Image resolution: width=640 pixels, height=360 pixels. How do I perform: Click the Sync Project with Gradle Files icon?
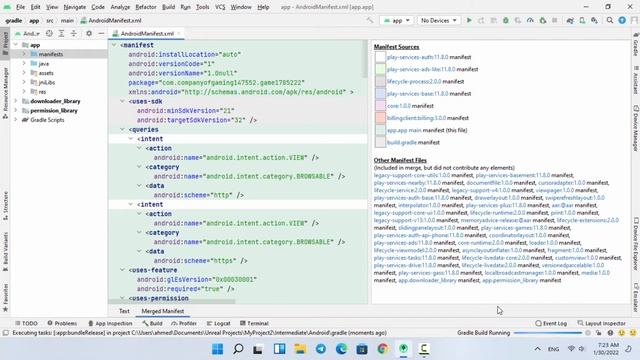point(570,20)
